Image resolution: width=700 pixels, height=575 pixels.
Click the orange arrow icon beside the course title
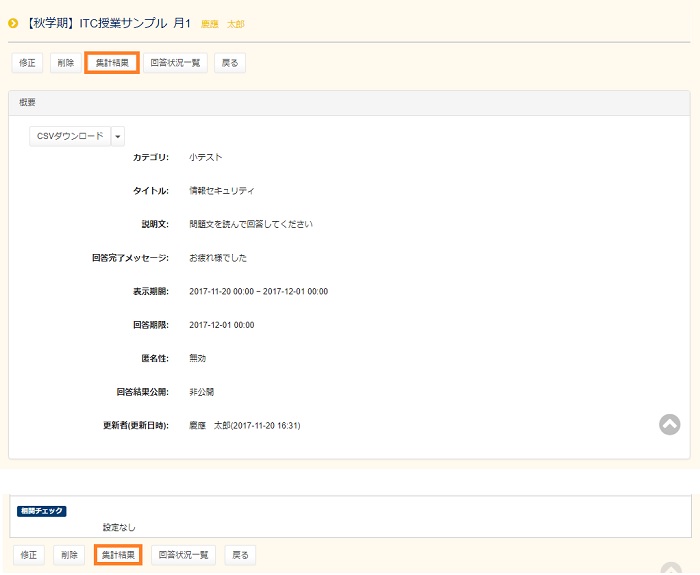tap(13, 23)
